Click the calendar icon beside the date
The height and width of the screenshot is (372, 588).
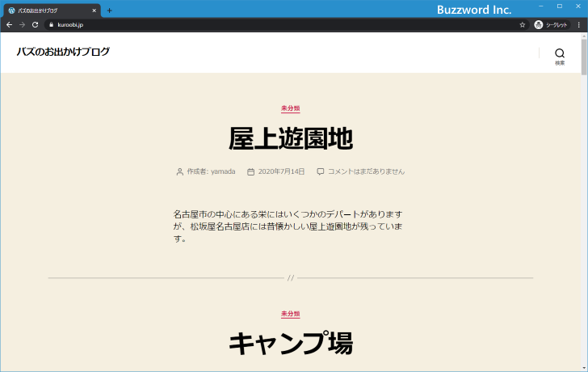tap(250, 172)
